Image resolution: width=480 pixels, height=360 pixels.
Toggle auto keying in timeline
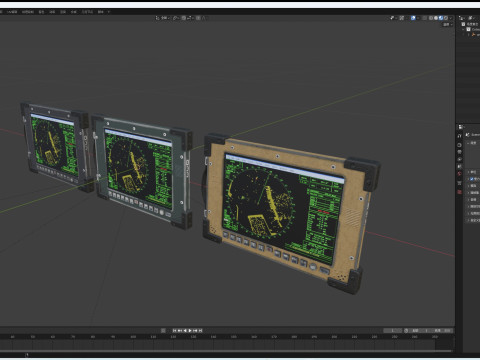point(163,330)
